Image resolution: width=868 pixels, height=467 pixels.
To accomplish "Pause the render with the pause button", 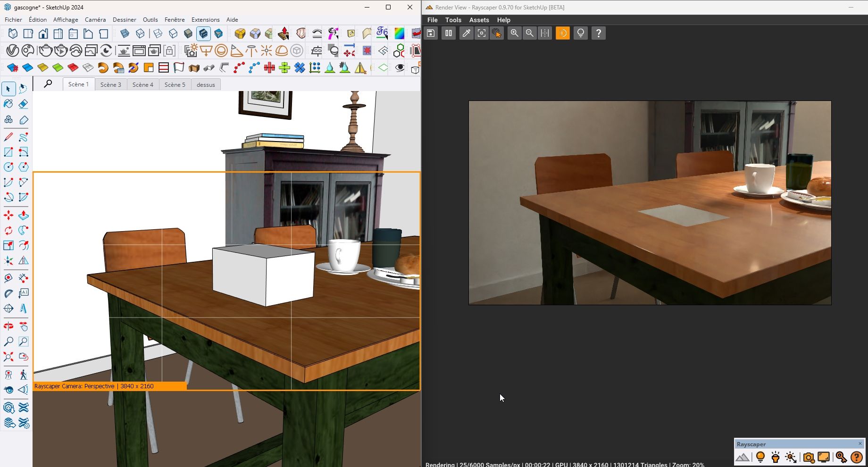I will click(x=448, y=33).
